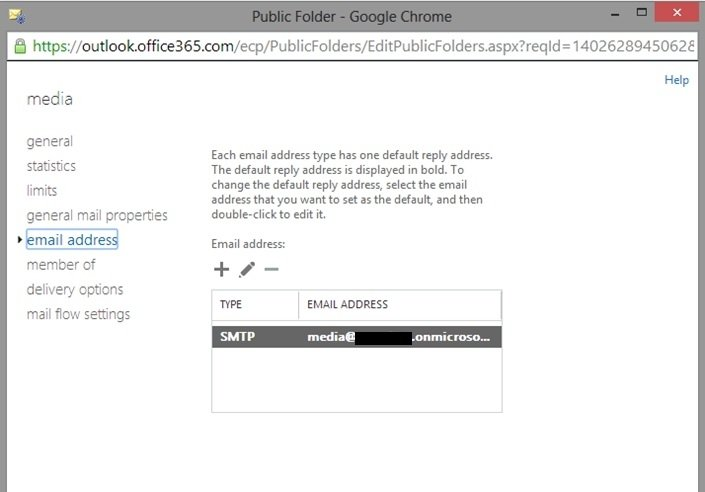Sort by the TYPE column header
The height and width of the screenshot is (492, 705).
pyautogui.click(x=255, y=304)
